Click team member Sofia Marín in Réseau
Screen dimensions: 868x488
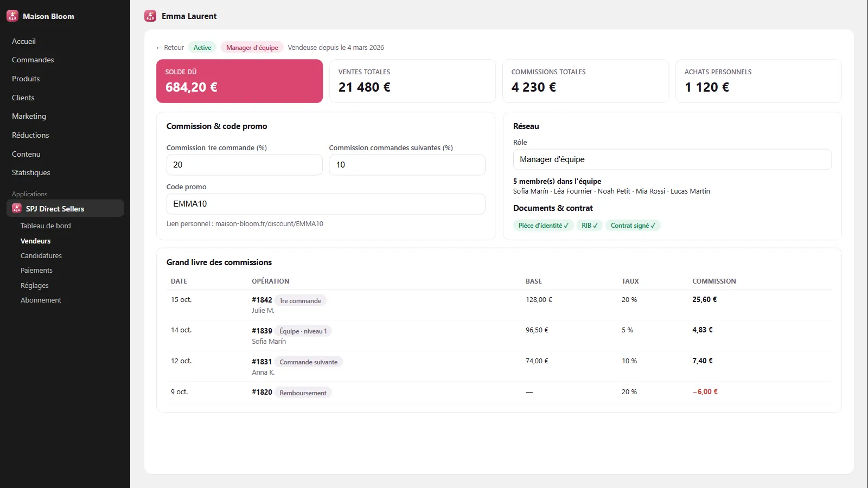(531, 191)
